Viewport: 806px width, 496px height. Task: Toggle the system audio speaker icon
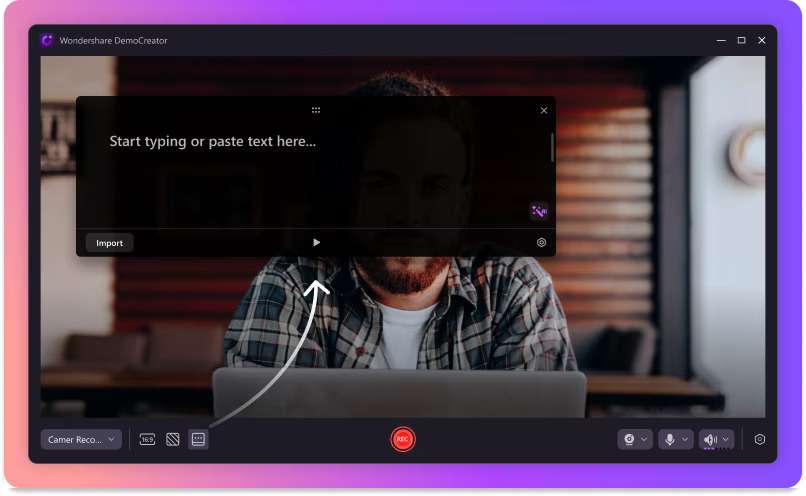[710, 440]
